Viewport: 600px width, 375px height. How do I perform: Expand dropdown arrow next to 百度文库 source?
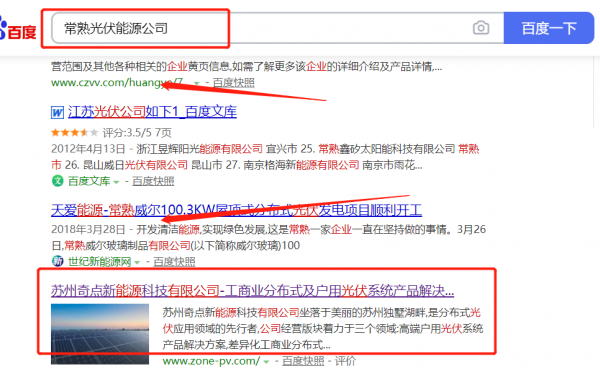pos(116,182)
